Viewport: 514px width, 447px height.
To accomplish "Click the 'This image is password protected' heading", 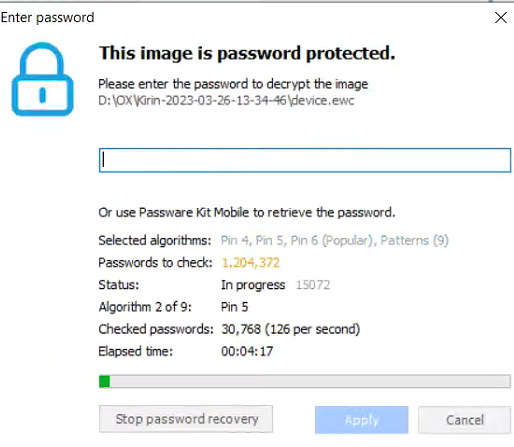I will [247, 53].
